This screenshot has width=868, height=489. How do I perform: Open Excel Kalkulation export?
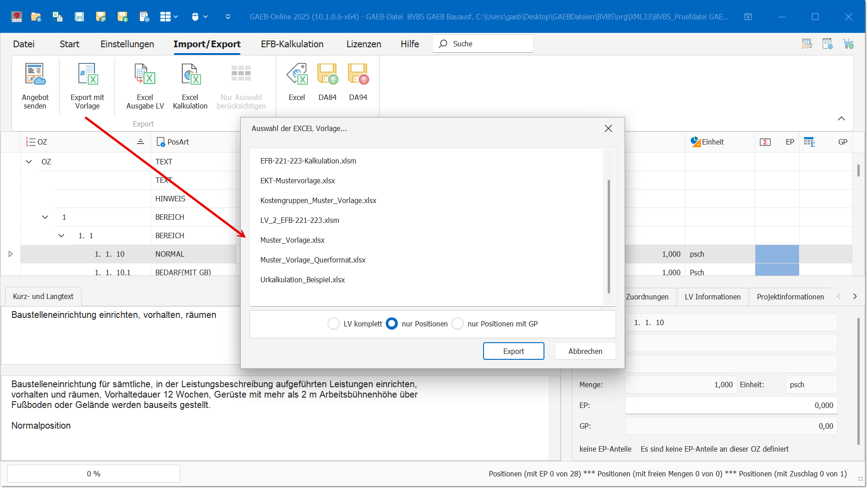point(190,74)
